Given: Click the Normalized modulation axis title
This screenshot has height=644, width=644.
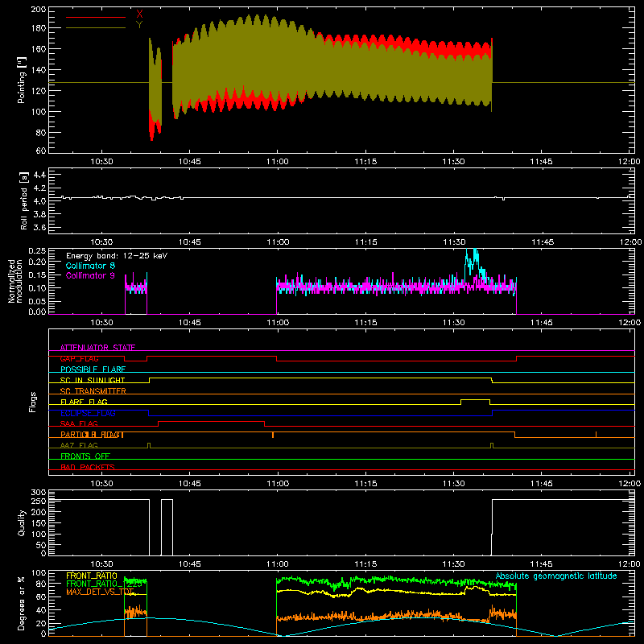Looking at the screenshot, I should point(15,281).
